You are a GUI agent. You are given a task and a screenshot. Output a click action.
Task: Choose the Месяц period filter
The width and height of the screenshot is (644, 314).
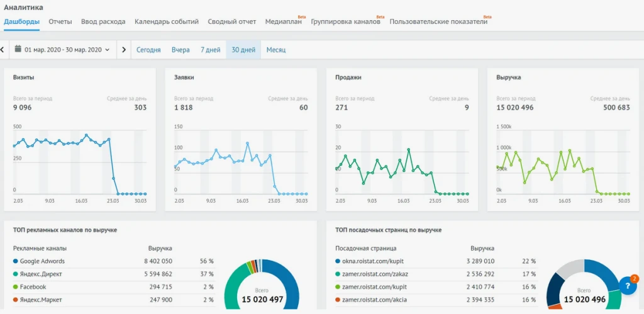tap(276, 49)
